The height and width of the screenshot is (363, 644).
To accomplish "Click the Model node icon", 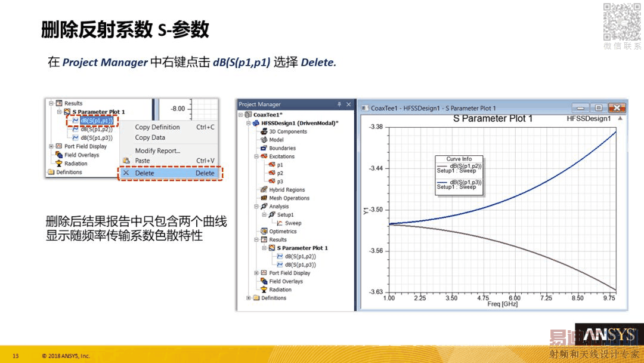I will [264, 140].
